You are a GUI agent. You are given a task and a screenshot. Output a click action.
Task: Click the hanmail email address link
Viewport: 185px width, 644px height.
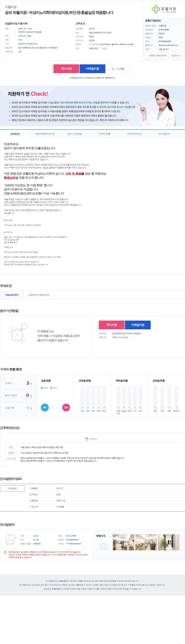[73, 544]
